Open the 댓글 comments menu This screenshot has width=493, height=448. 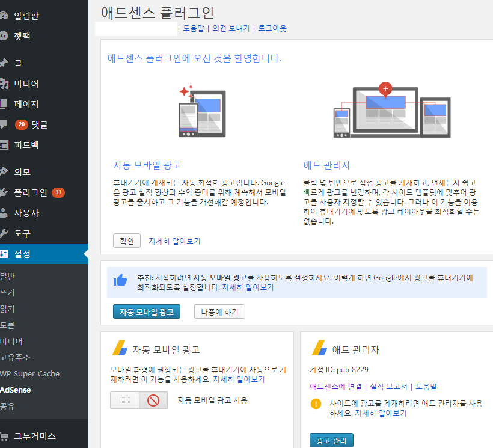point(40,125)
